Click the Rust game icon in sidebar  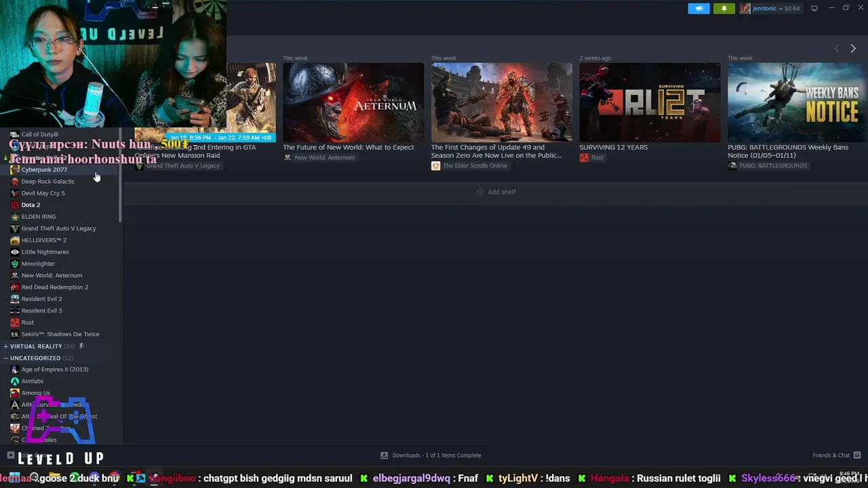15,322
